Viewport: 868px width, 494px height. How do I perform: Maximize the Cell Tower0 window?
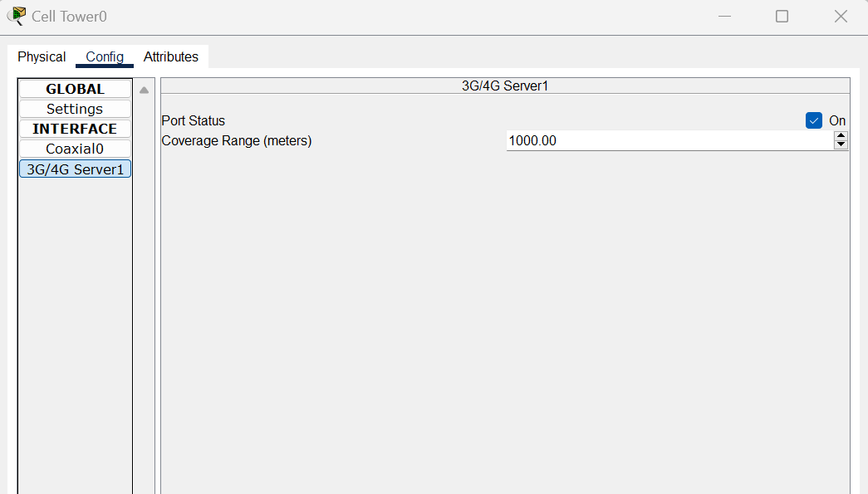point(782,17)
